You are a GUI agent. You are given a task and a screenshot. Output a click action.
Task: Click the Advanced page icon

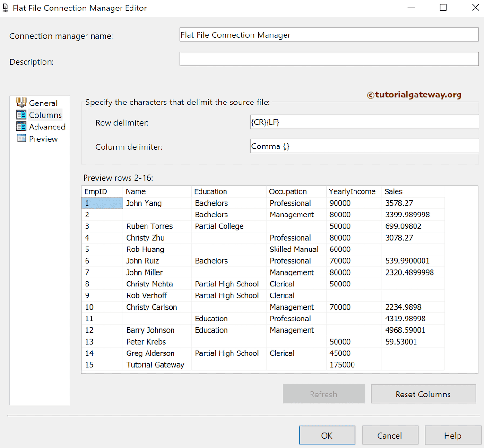[x=21, y=127]
